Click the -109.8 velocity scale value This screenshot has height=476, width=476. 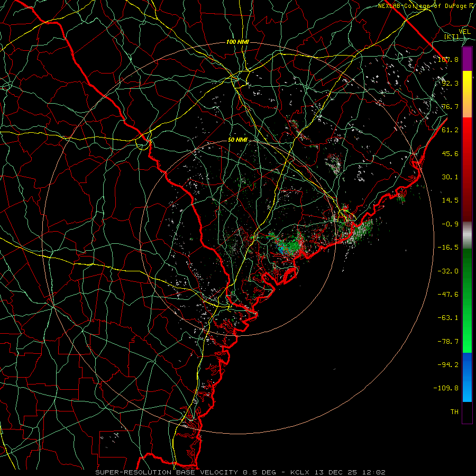pos(446,388)
